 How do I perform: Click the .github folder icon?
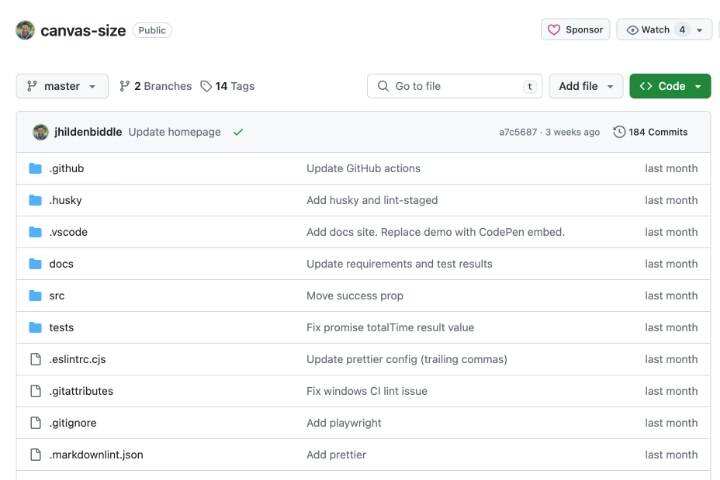(x=36, y=168)
